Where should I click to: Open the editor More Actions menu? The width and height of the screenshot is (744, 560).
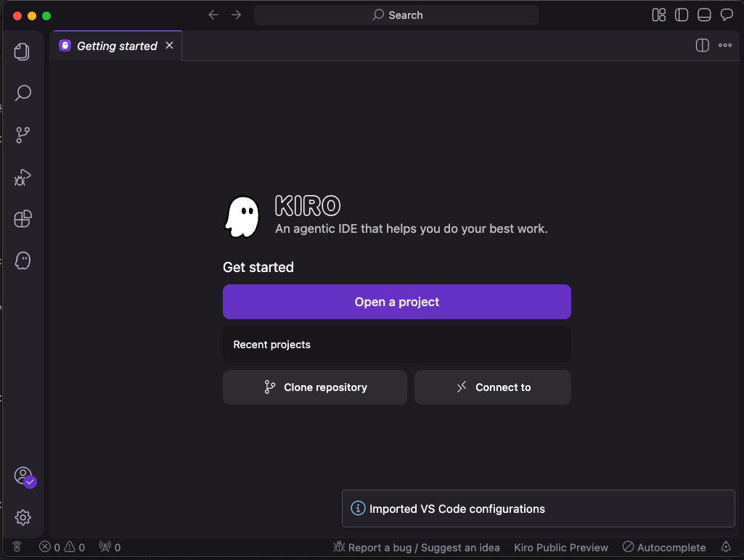click(725, 46)
